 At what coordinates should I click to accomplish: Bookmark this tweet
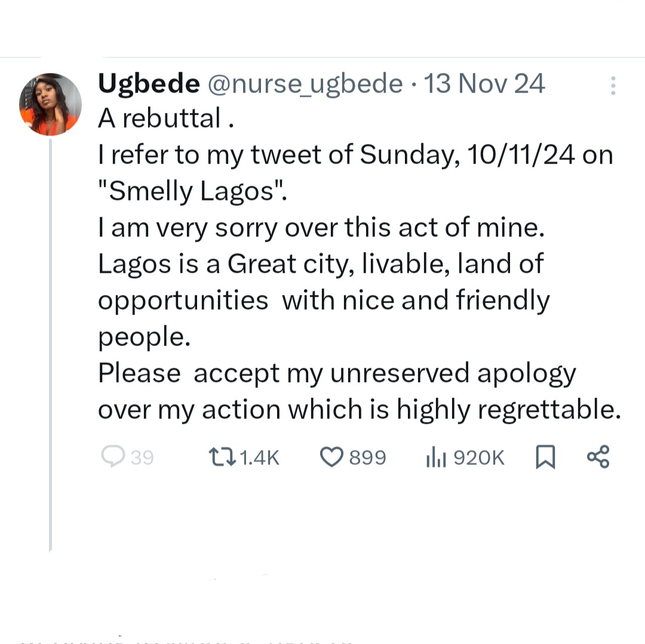(x=545, y=457)
